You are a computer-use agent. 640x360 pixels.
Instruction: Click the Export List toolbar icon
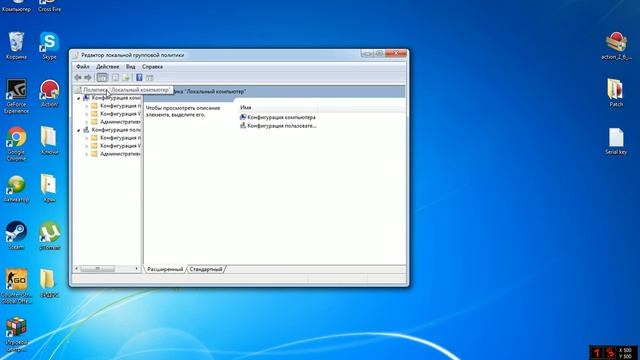[126, 78]
